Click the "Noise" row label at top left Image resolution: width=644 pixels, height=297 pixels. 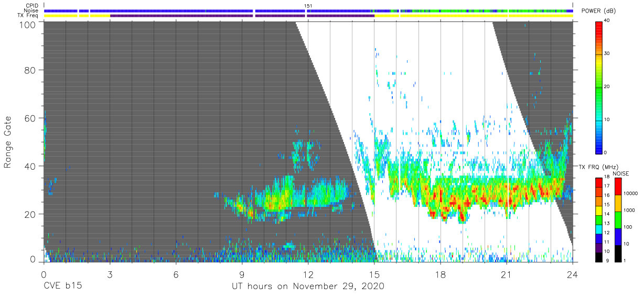[x=32, y=10]
